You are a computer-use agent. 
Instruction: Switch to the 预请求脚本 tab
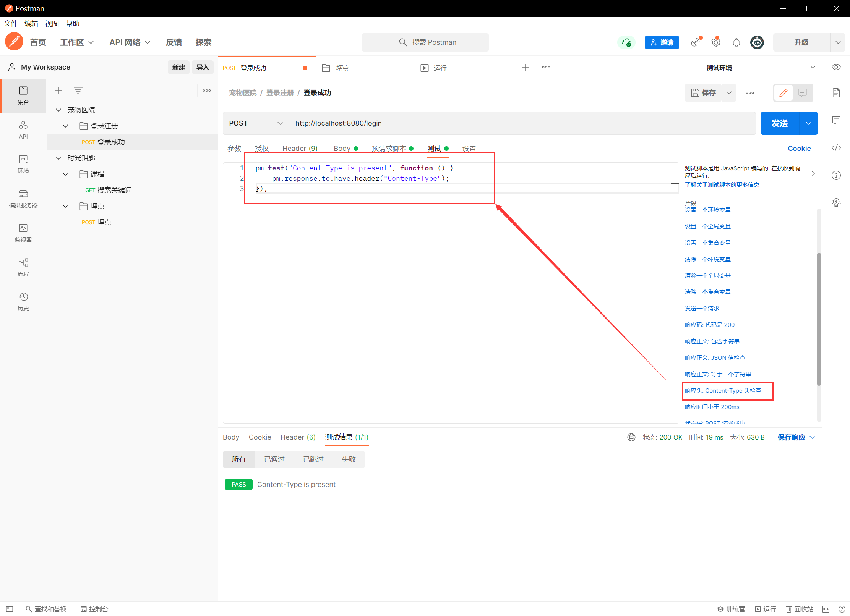(389, 149)
